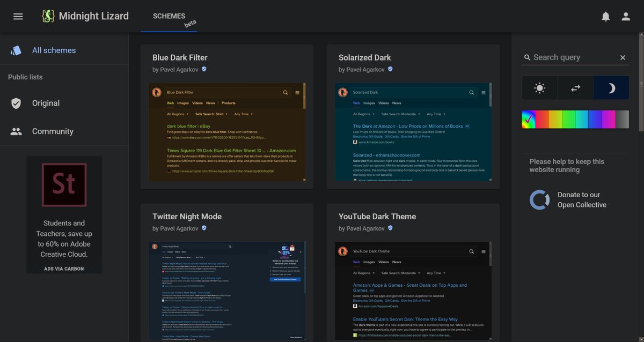Select the magenta color swatch
644x342 pixels.
coord(609,119)
